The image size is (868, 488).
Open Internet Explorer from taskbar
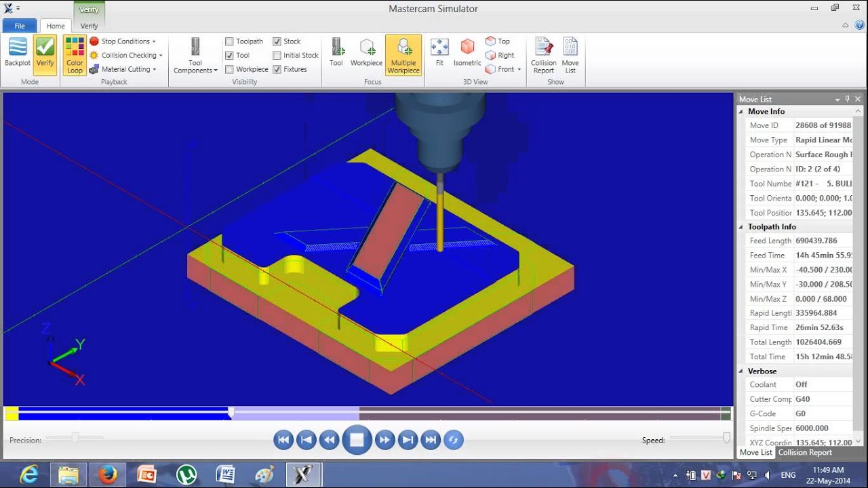29,475
